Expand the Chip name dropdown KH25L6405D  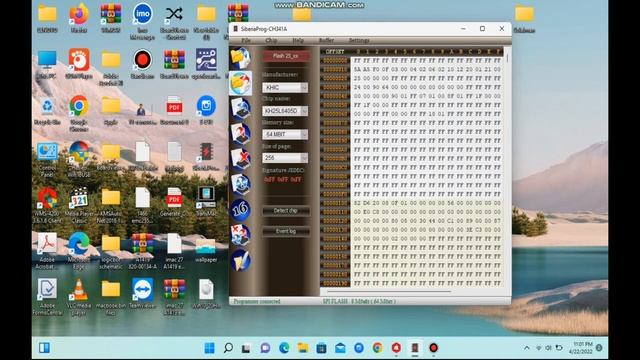pyautogui.click(x=304, y=111)
